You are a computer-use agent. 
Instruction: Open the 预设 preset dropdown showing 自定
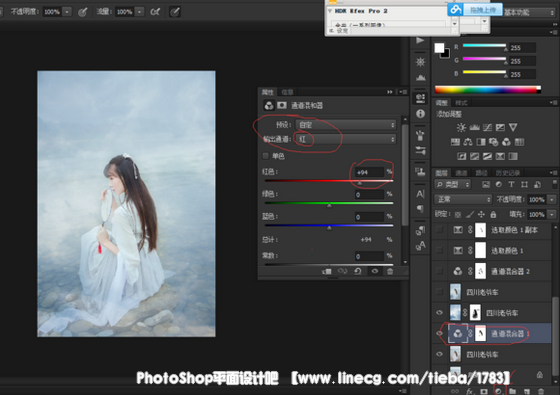point(346,125)
